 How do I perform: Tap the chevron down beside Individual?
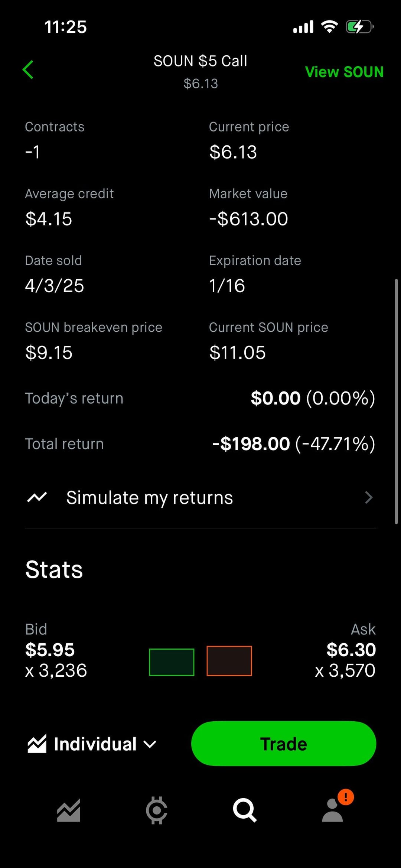coord(150,744)
